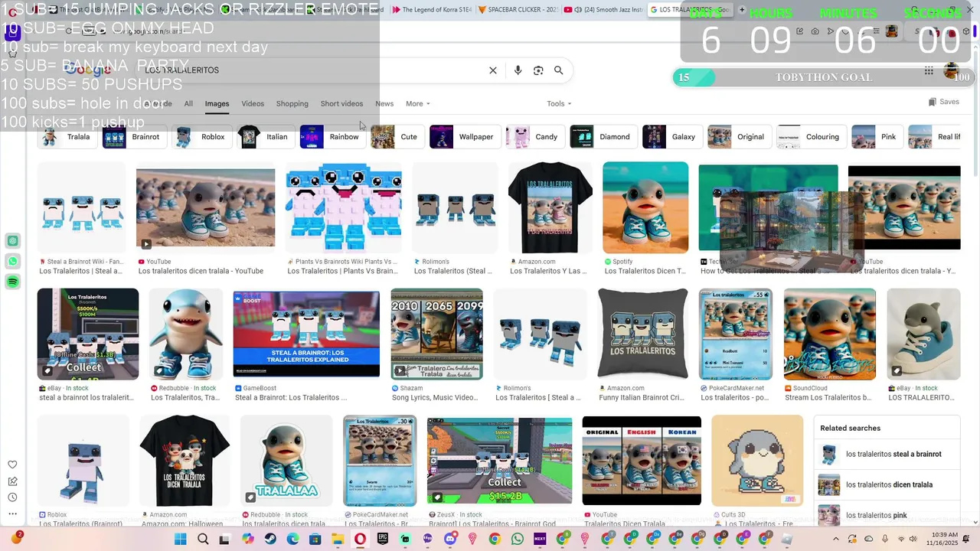980x551 pixels.
Task: Filter images by the Rainbow chip
Action: [332, 137]
